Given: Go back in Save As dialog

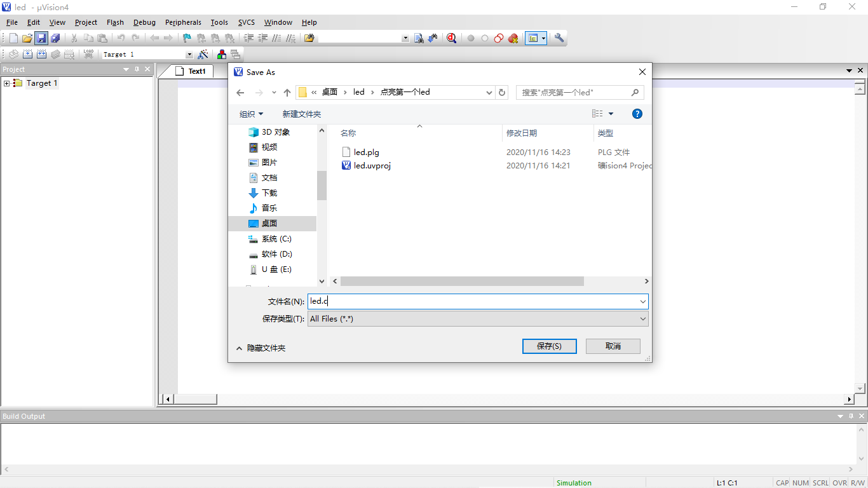Looking at the screenshot, I should (240, 92).
